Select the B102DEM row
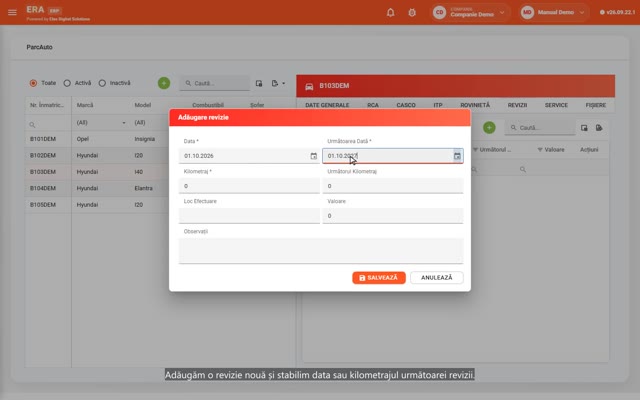The height and width of the screenshot is (400, 640). [x=98, y=156]
